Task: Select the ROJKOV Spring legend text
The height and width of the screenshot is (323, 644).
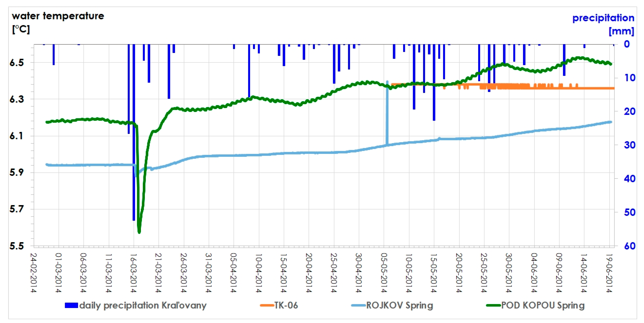Action: pyautogui.click(x=400, y=305)
